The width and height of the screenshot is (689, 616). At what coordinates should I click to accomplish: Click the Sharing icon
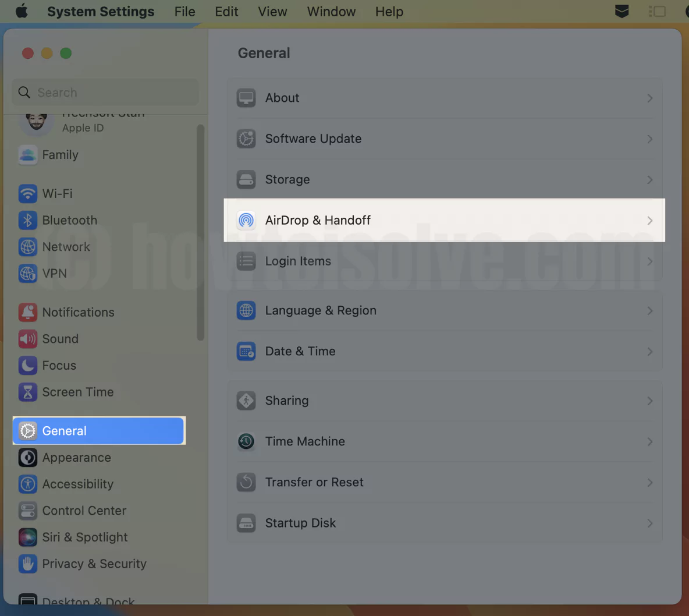coord(246,401)
